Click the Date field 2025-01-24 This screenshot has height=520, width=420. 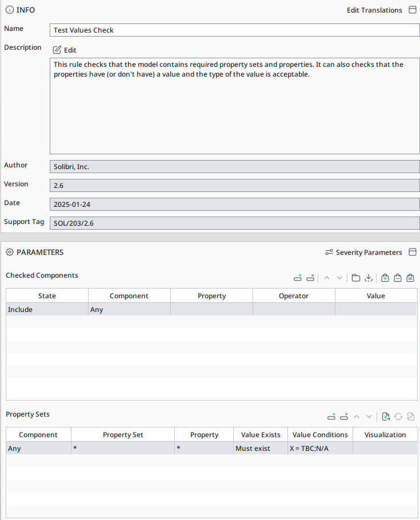pos(234,205)
